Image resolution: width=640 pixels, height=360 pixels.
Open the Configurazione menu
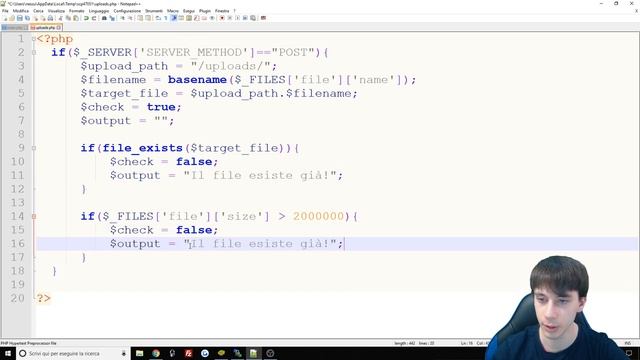coord(127,11)
